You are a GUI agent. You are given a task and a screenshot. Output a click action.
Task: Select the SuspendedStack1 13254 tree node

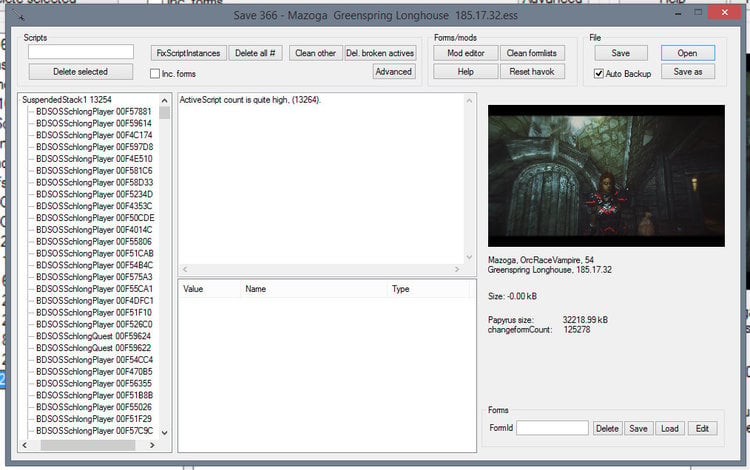click(x=66, y=99)
